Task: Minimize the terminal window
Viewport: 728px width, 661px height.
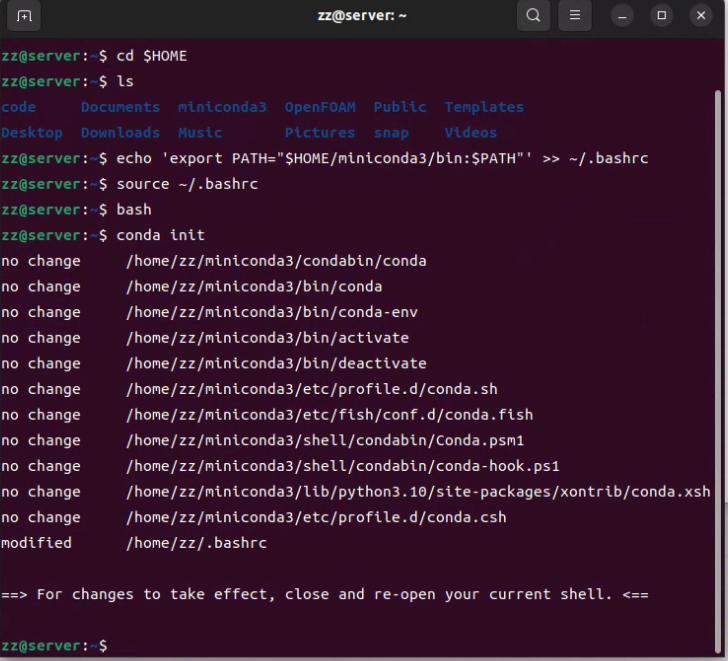Action: (x=622, y=16)
